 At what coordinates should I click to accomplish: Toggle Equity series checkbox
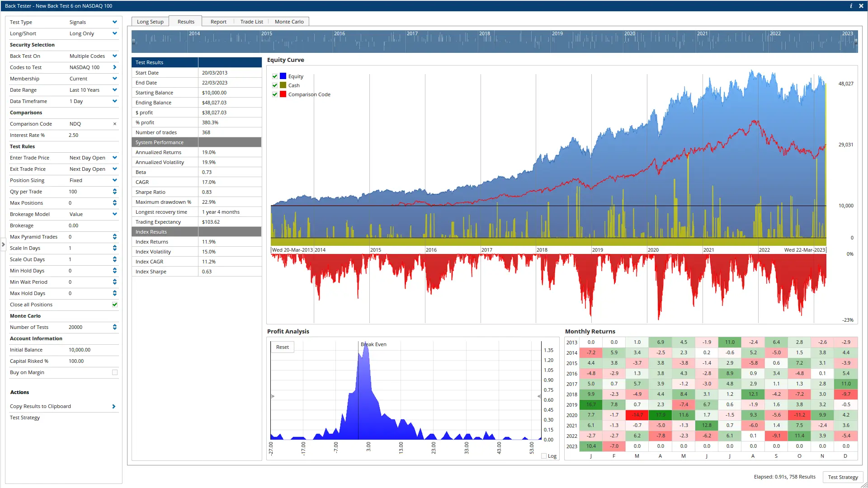coord(275,76)
